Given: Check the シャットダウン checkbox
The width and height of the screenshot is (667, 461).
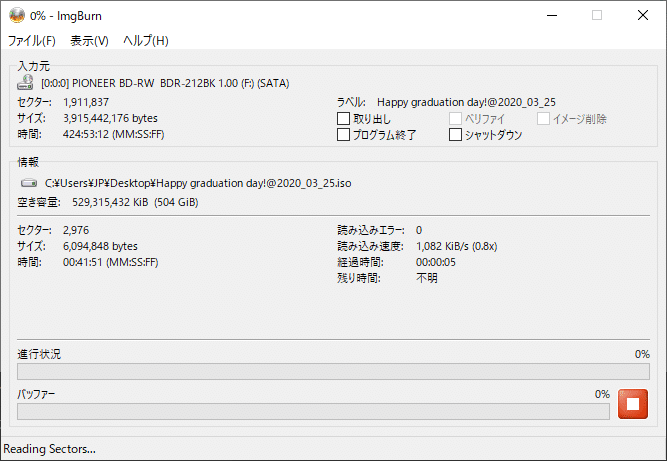Looking at the screenshot, I should 455,135.
